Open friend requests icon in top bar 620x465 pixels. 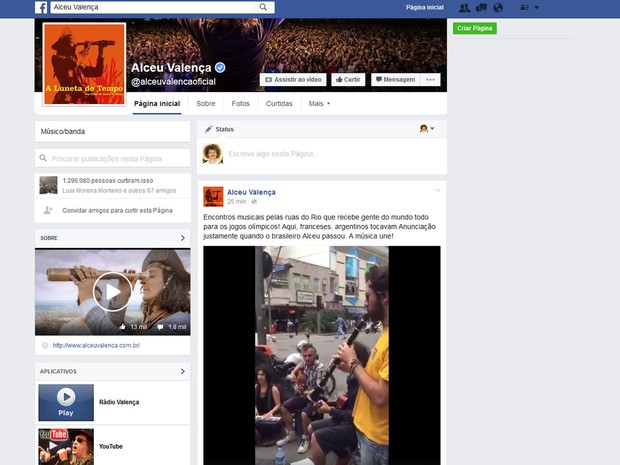pos(464,8)
